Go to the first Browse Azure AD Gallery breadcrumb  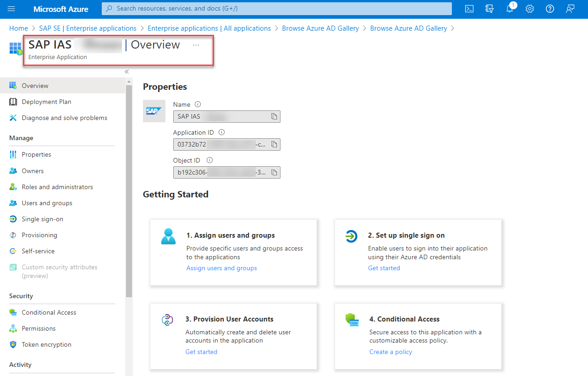[320, 28]
